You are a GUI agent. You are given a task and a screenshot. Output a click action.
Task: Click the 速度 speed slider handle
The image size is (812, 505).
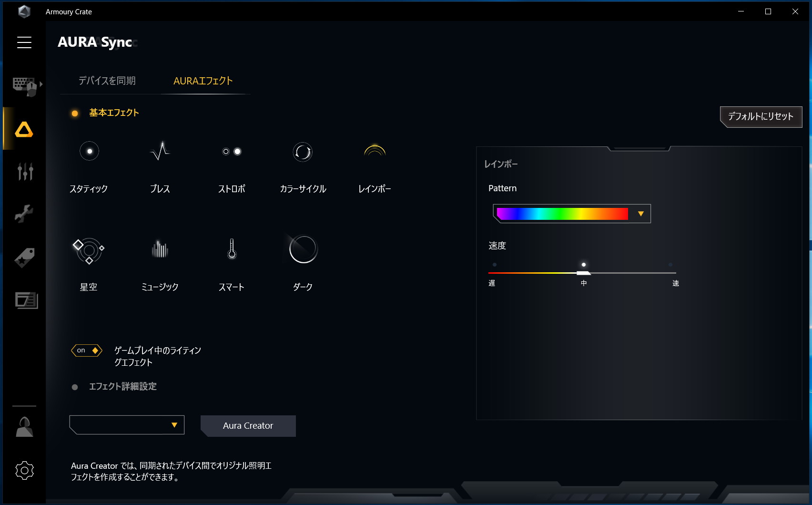(x=584, y=273)
